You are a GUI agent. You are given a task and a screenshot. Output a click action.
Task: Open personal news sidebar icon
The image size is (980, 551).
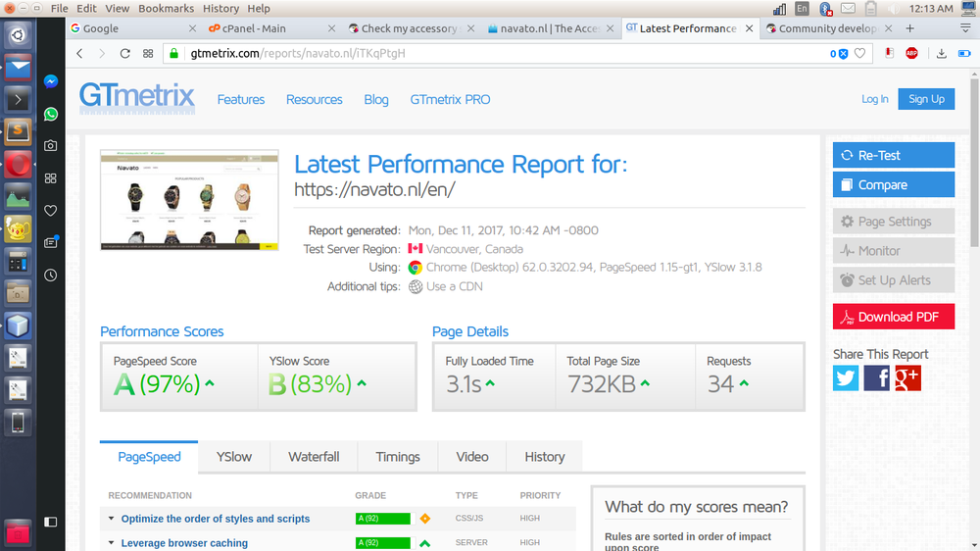51,243
